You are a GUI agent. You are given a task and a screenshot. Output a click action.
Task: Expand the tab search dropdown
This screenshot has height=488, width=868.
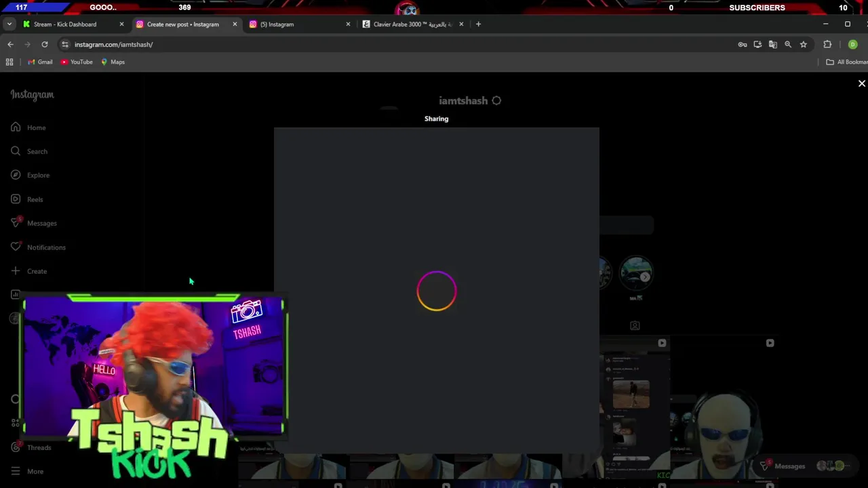pos(9,24)
